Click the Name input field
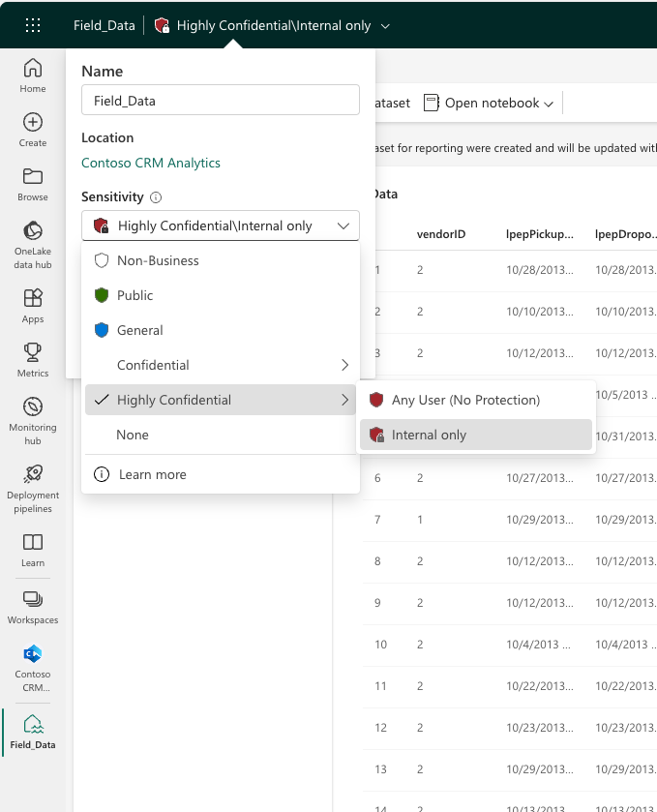The width and height of the screenshot is (657, 812). point(221,101)
